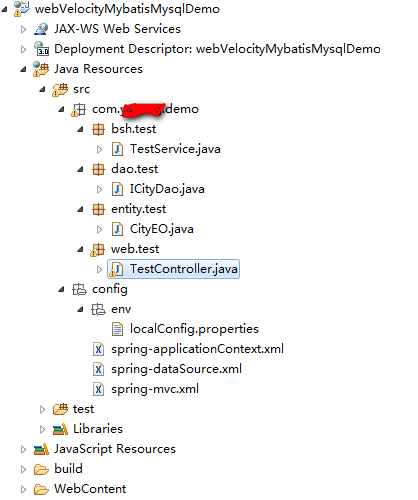
Task: Select the build folder label
Action: click(x=68, y=469)
